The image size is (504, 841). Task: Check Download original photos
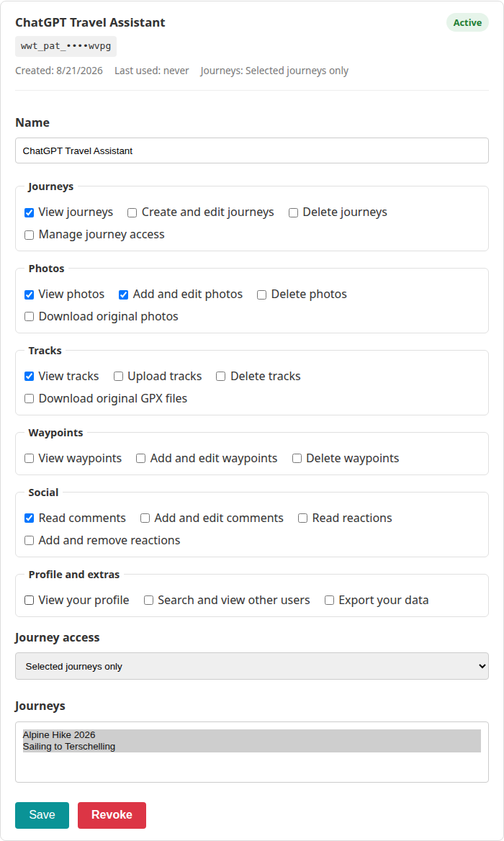(30, 317)
